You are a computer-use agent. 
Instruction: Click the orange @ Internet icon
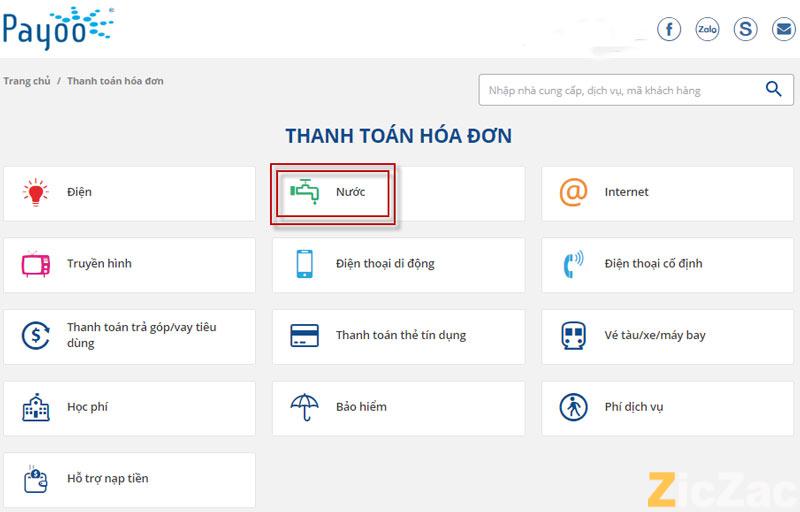(573, 192)
